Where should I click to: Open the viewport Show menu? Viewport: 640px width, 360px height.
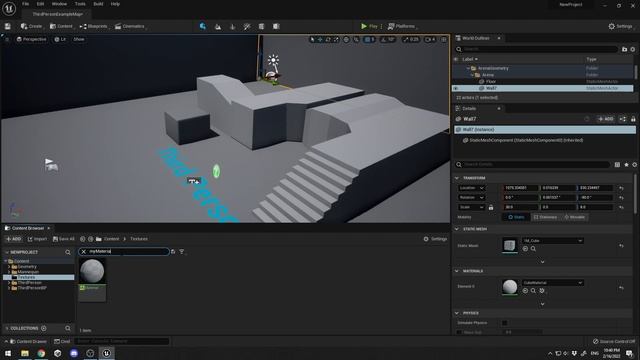pyautogui.click(x=79, y=39)
